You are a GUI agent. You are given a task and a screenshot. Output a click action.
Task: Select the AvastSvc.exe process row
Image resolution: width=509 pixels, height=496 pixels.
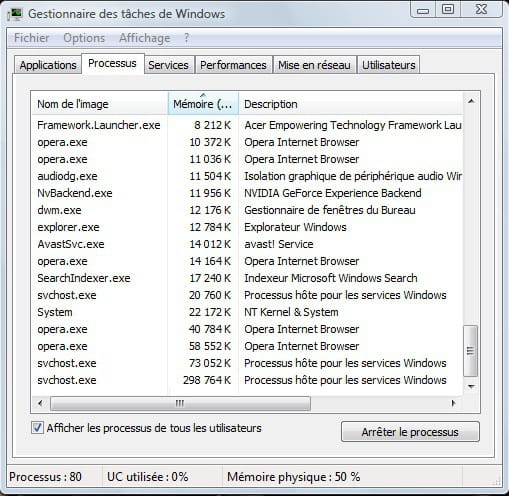pyautogui.click(x=247, y=244)
